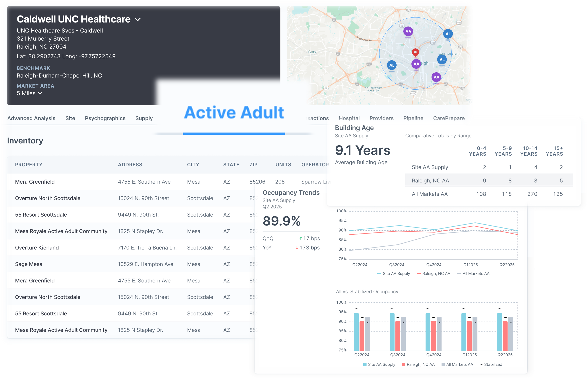The width and height of the screenshot is (588, 379).
Task: Open the 5 Miles market area dropdown
Action: (29, 93)
